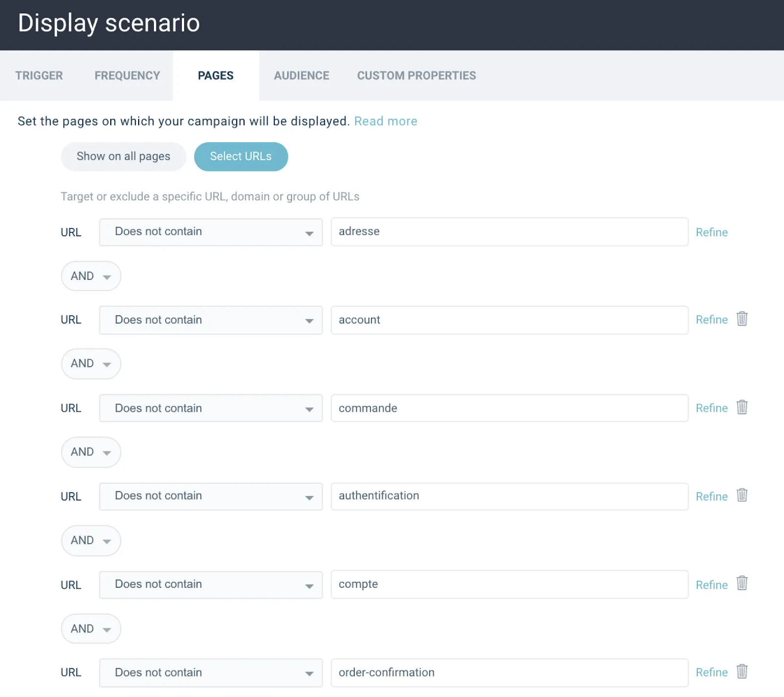
Task: Open the AND operator above 'order-confirmation' rule
Action: pos(91,629)
